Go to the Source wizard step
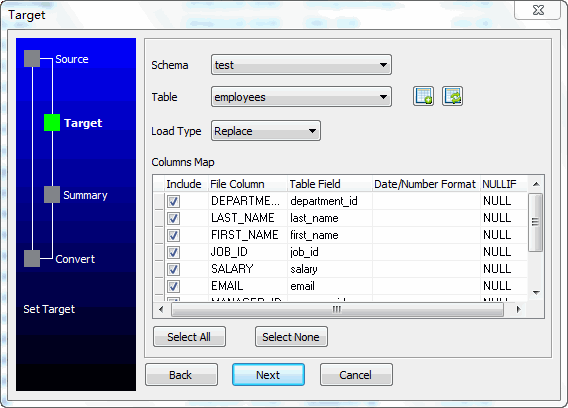This screenshot has height=408, width=568. point(72,59)
